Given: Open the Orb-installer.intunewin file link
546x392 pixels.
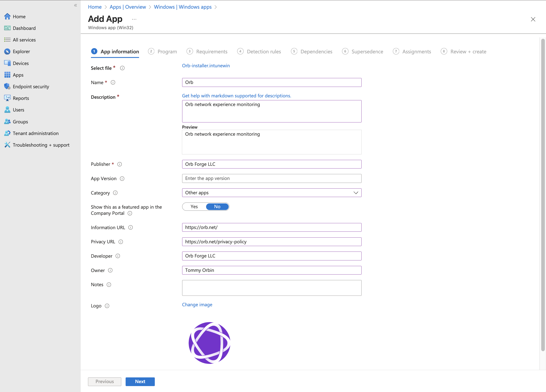Looking at the screenshot, I should coord(206,66).
